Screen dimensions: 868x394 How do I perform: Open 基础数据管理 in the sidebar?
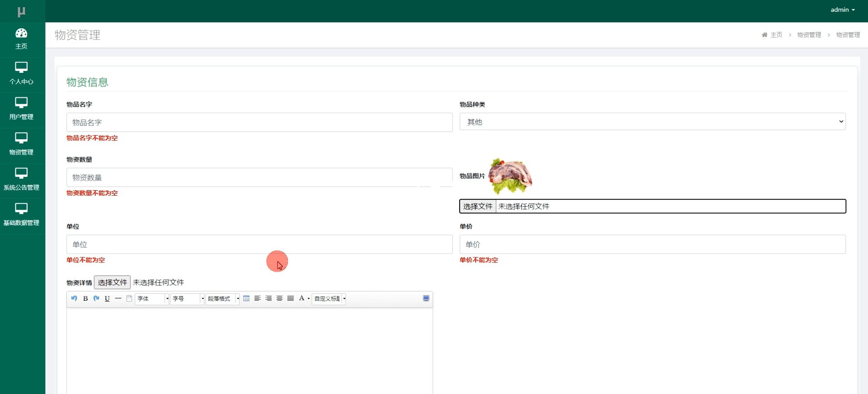point(21,214)
